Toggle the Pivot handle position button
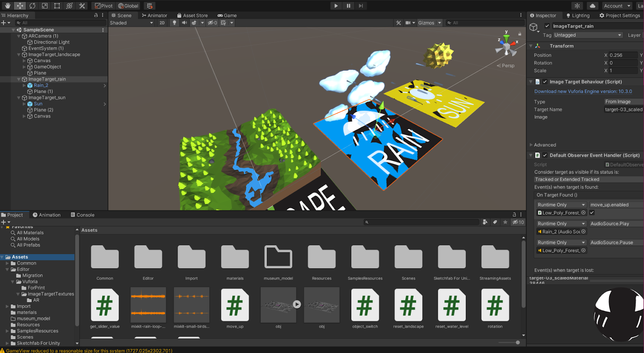 click(103, 6)
